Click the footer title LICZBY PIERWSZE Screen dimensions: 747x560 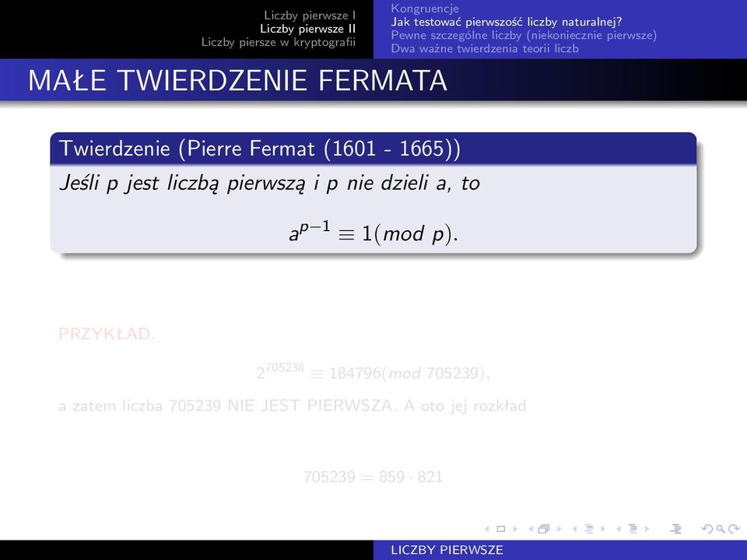pos(447,550)
